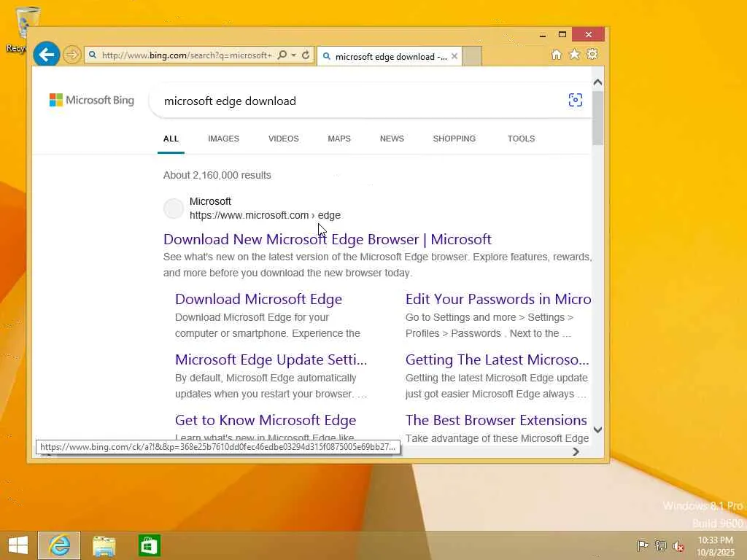
Task: Open 'Get to Know Microsoft Edge' link
Action: click(266, 420)
